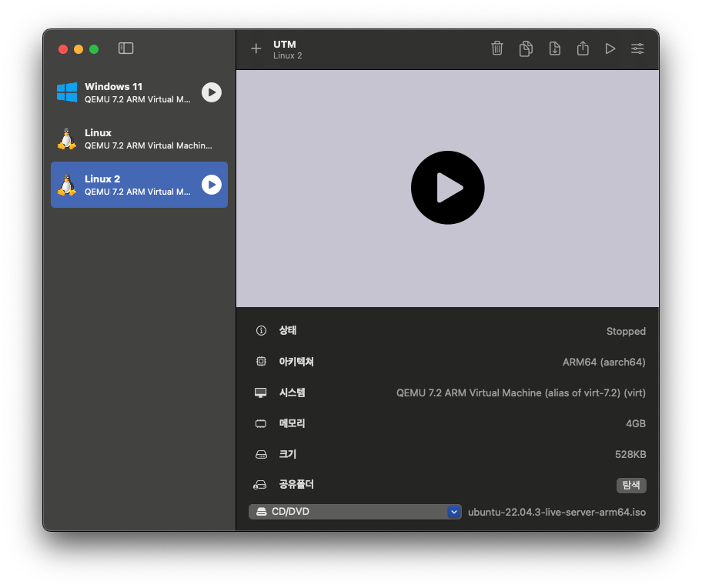This screenshot has width=702, height=588.
Task: Open the CD/DVD dropdown
Action: point(355,512)
